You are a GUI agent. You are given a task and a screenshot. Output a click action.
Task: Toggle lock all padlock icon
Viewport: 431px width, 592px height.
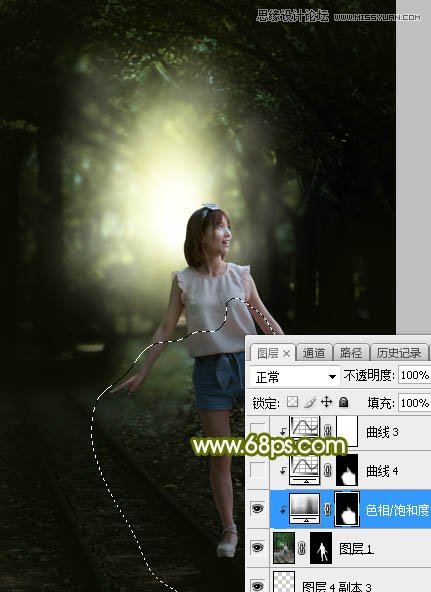pos(343,402)
